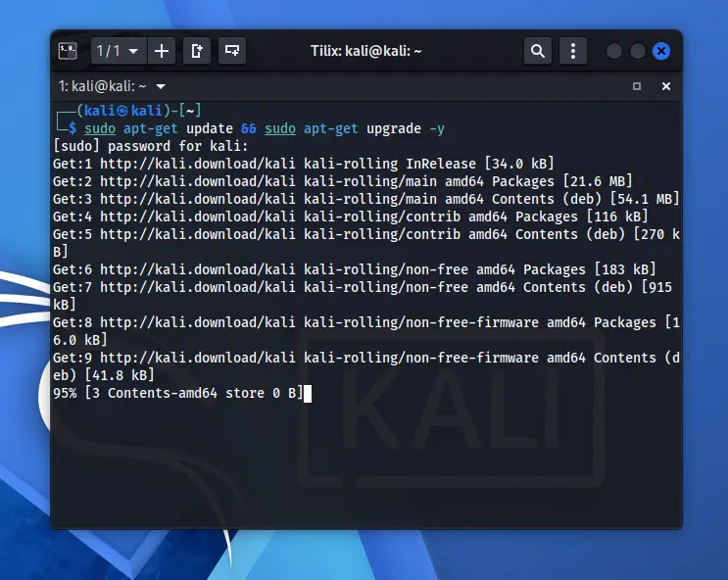Viewport: 728px width, 580px height.
Task: Click 'Get:8' non-free-firmware Packages line
Action: click(x=366, y=331)
